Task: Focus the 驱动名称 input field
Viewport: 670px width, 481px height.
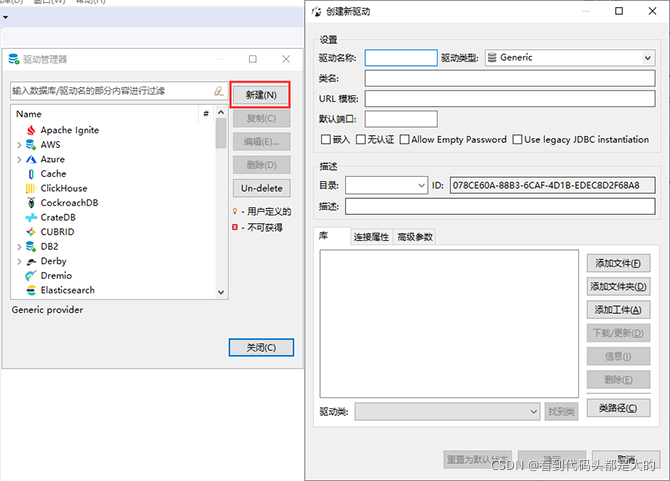Action: [x=401, y=58]
